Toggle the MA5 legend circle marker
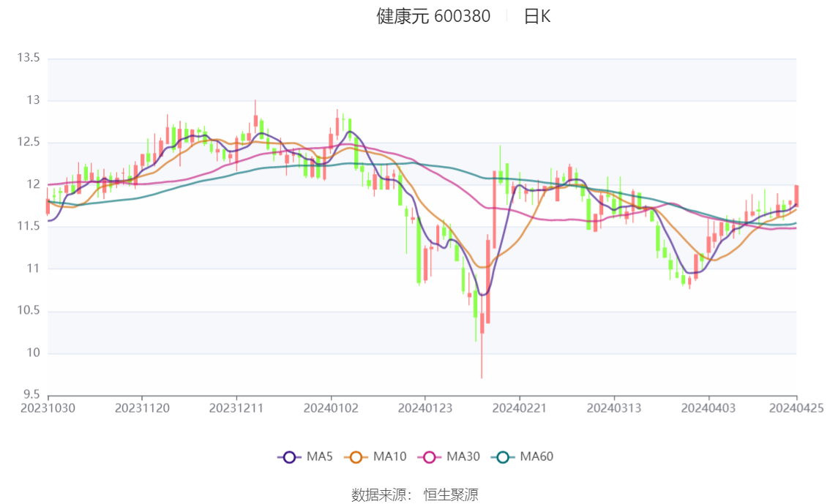Screen dimensions: 830x504 [x=289, y=457]
